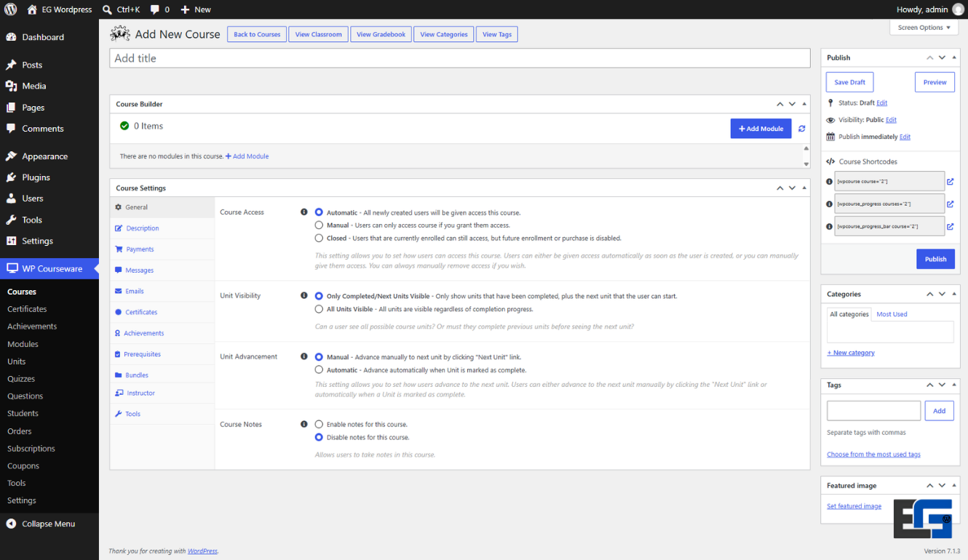Open the Ctrl+K search in admin bar

(x=121, y=9)
